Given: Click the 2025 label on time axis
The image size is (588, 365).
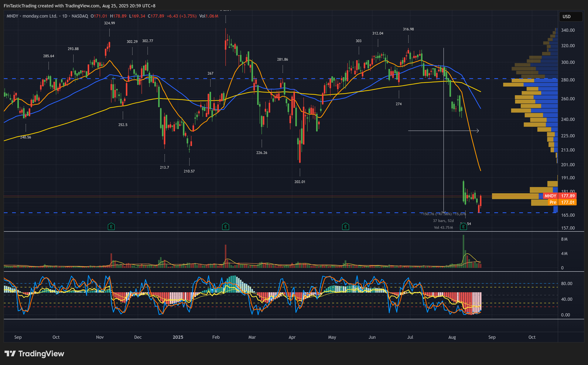Looking at the screenshot, I should click(x=178, y=337).
